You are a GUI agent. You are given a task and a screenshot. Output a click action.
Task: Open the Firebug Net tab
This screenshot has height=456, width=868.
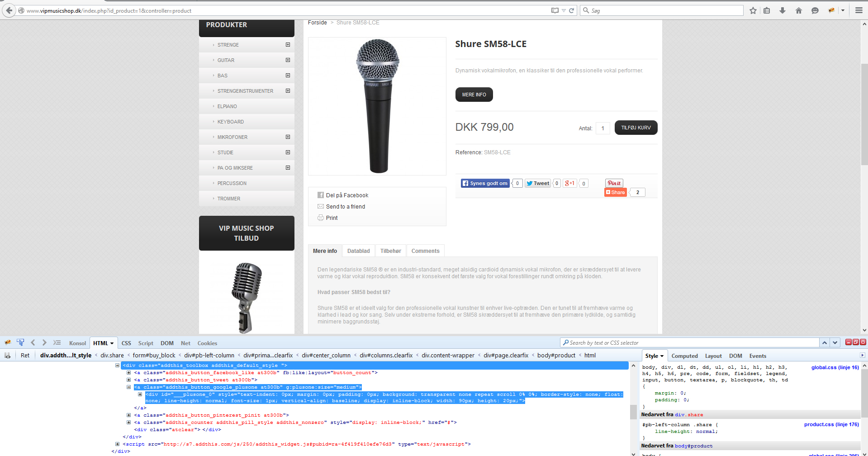(185, 343)
